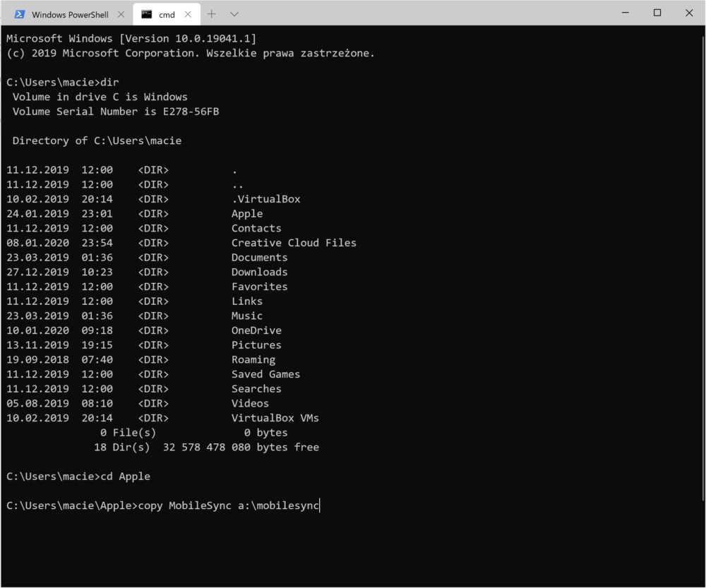Click the PowerShell icon in tab
This screenshot has width=706, height=588.
click(19, 14)
